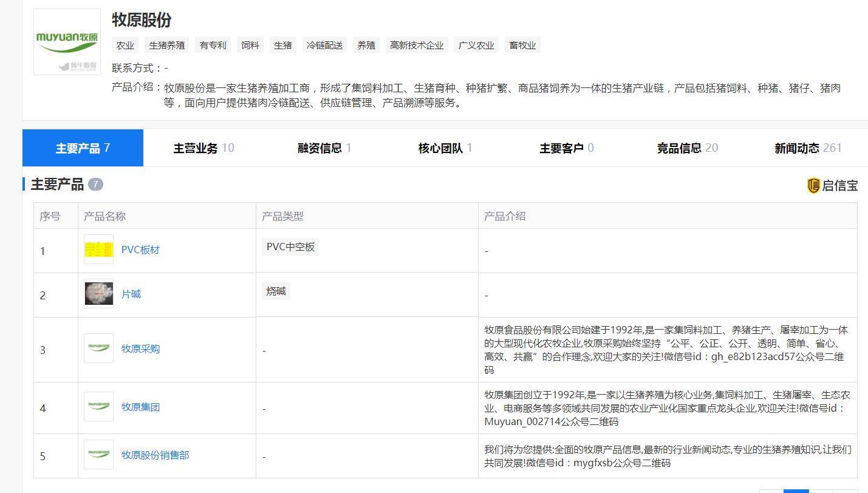
Task: Open the yellow PVC板材 product image
Action: (x=98, y=250)
